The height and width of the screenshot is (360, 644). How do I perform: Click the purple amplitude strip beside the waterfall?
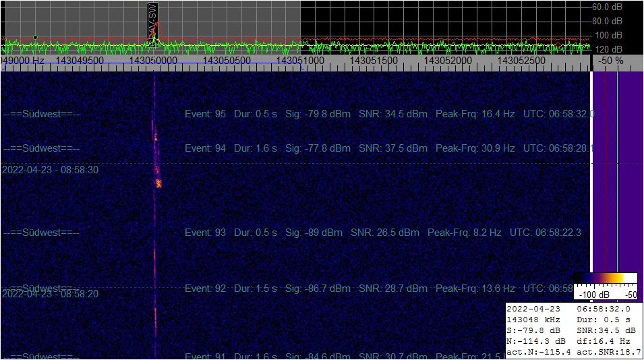(x=617, y=173)
